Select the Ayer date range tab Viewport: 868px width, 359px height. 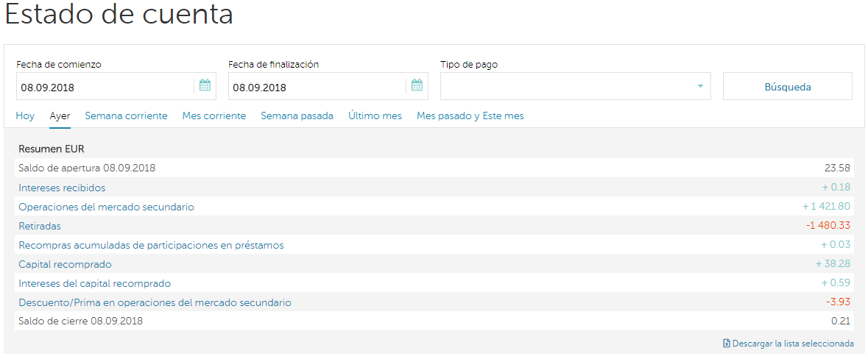pos(60,116)
